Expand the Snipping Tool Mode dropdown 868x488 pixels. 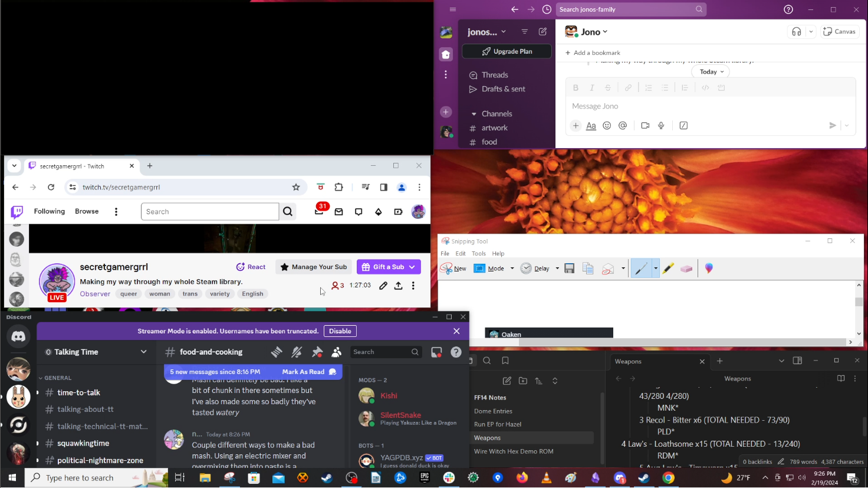tap(512, 268)
